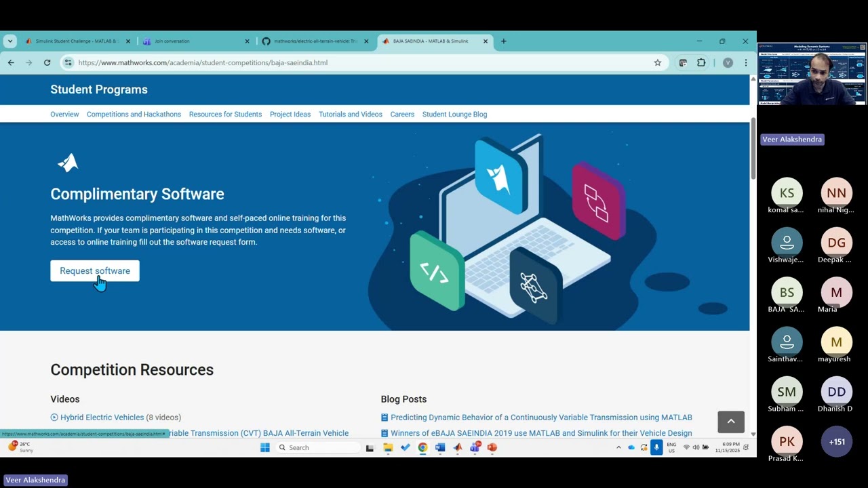Open the Overview navigation link
Viewport: 868px width, 488px height.
point(64,115)
